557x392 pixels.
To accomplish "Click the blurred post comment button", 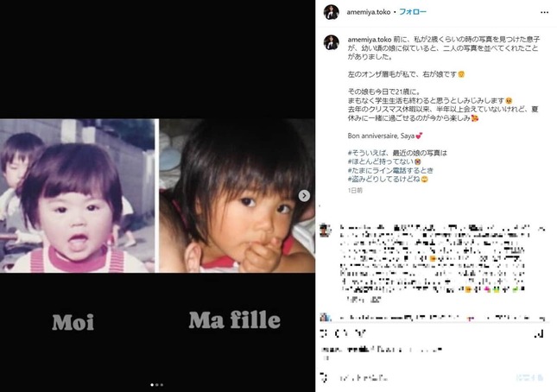I will [x=529, y=377].
